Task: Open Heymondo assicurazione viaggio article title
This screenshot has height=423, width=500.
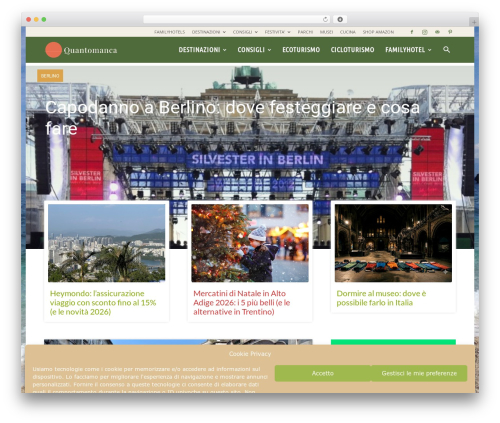Action: tap(103, 303)
